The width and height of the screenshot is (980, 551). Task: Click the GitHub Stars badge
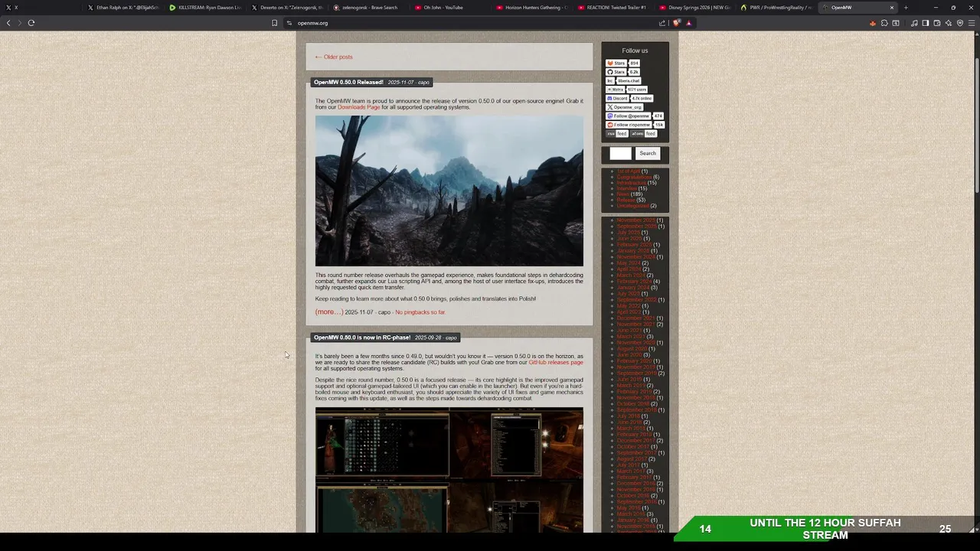coord(623,72)
